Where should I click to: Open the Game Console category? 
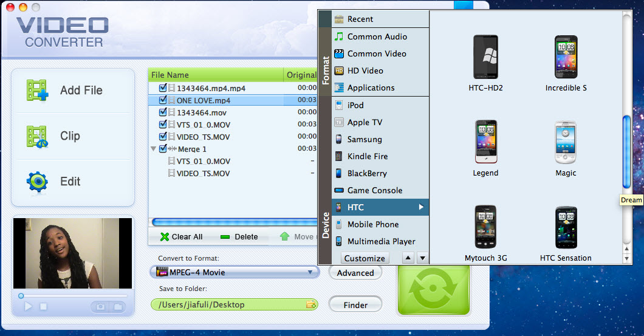380,190
